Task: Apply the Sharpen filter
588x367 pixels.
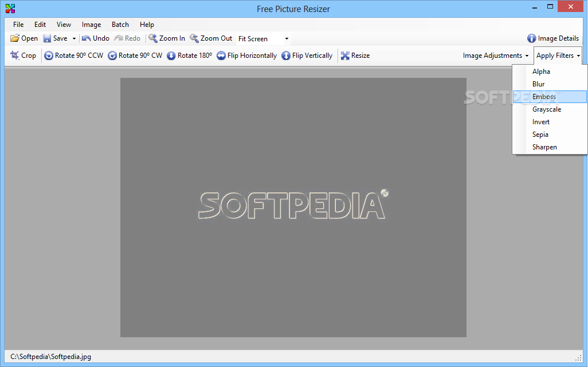Action: 550,147
